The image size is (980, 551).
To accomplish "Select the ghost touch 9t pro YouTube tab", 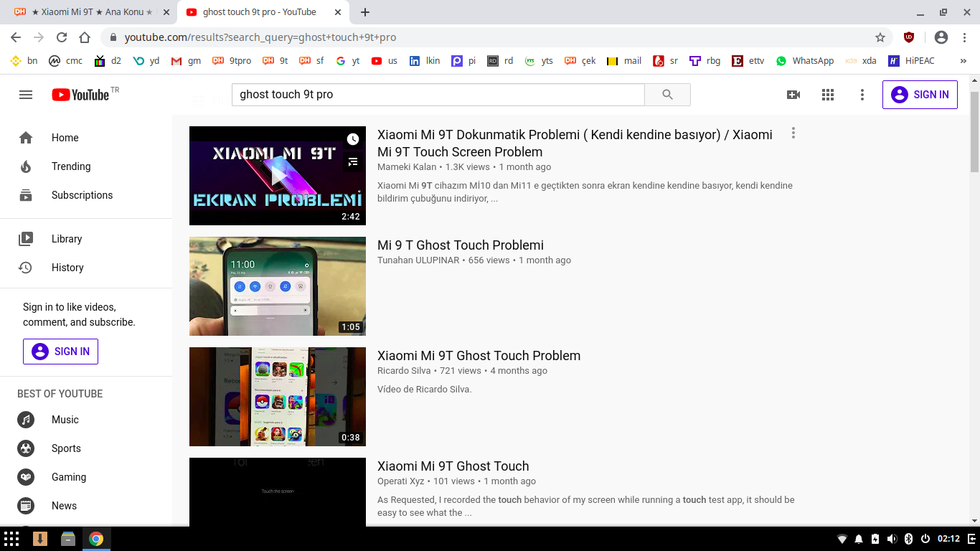I will click(x=263, y=12).
